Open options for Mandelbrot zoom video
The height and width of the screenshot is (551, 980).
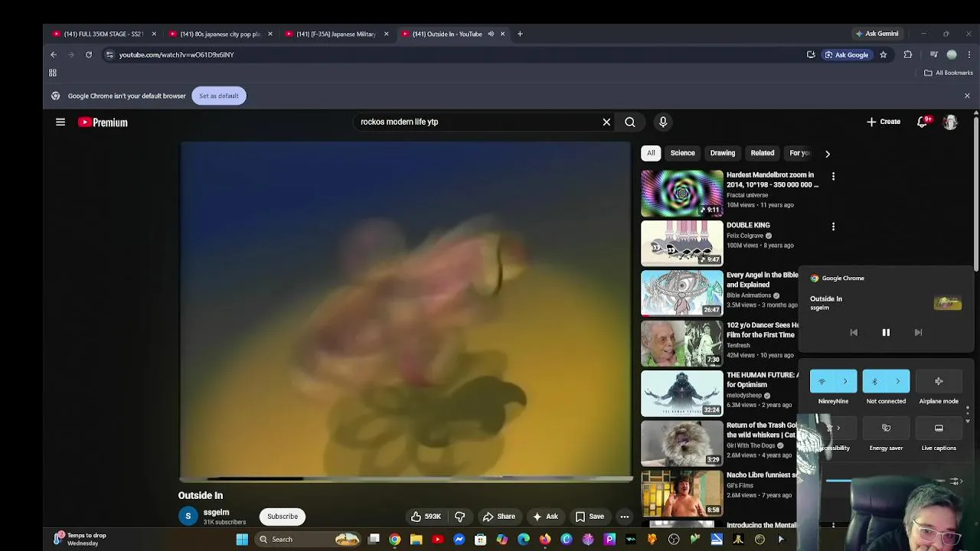(x=833, y=177)
